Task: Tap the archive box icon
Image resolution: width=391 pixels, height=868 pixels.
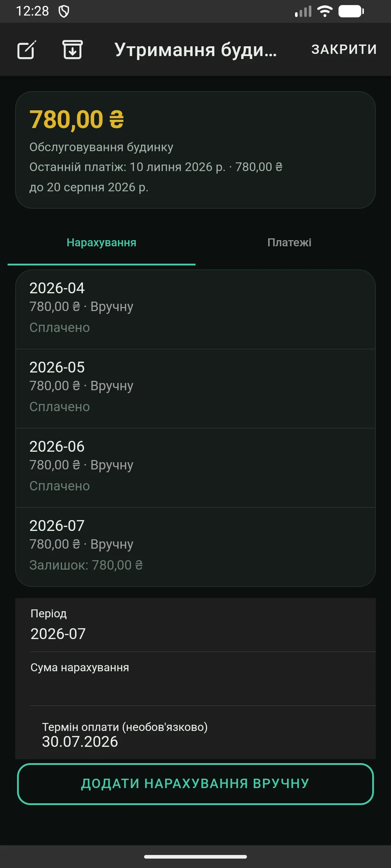Action: click(x=72, y=50)
